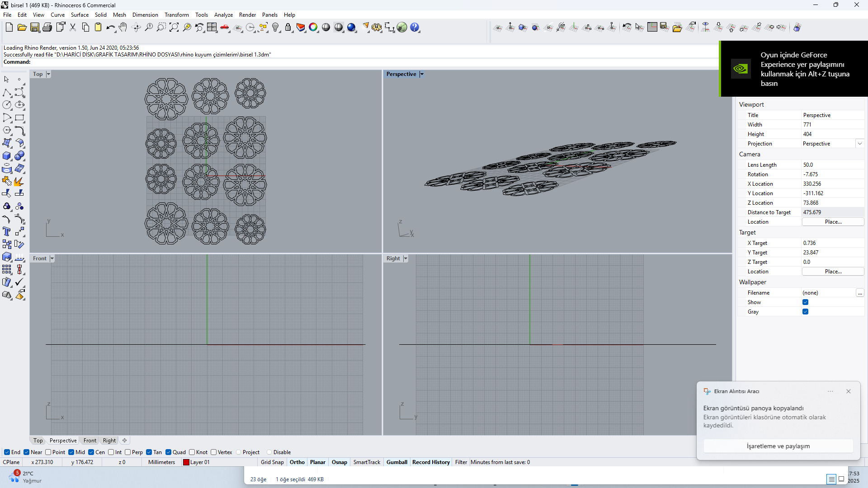Screen dimensions: 868x488
Task: Open the Transform menu
Action: pyautogui.click(x=176, y=15)
